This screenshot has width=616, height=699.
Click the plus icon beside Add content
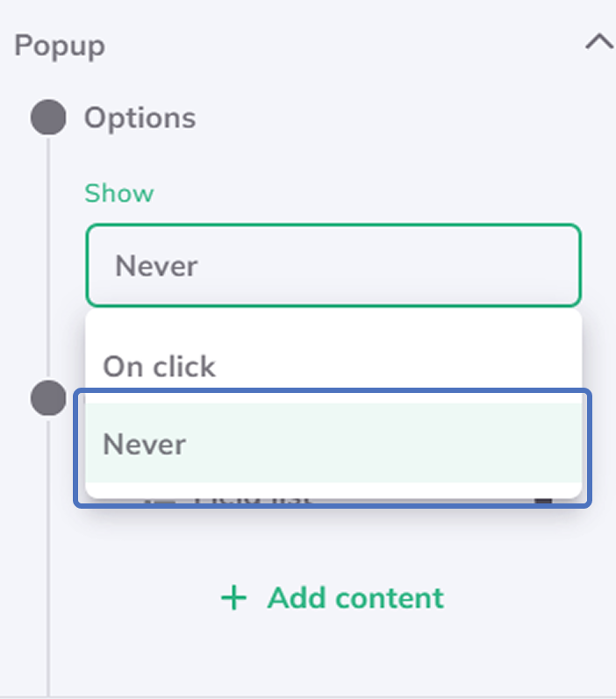233,598
